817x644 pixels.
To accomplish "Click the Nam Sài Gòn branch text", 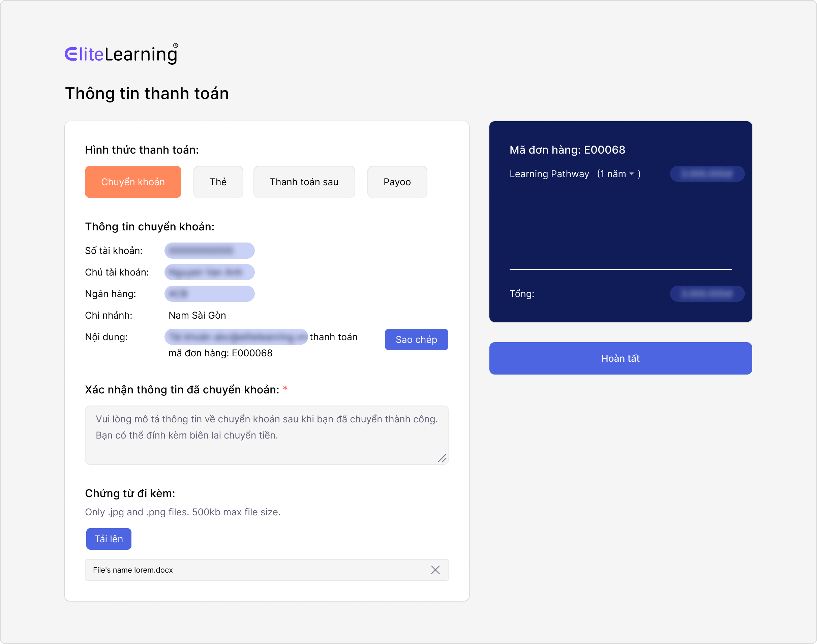I will click(197, 315).
